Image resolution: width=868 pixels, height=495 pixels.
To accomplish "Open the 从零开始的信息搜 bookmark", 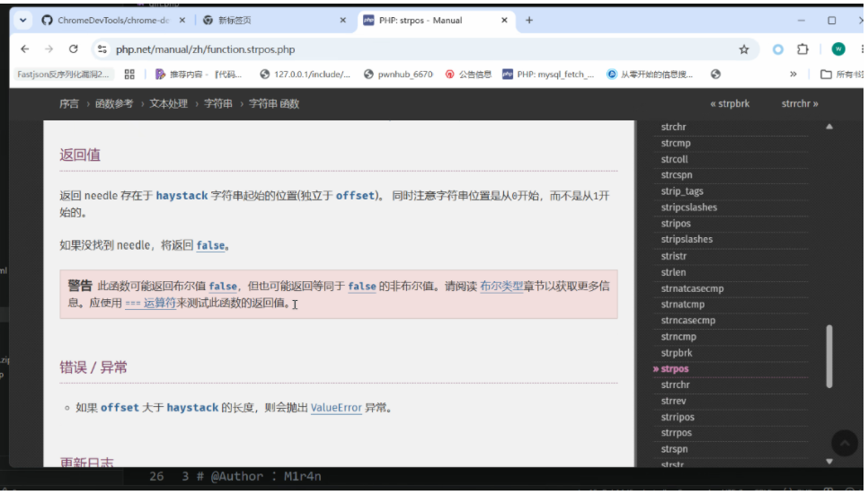I will (650, 75).
